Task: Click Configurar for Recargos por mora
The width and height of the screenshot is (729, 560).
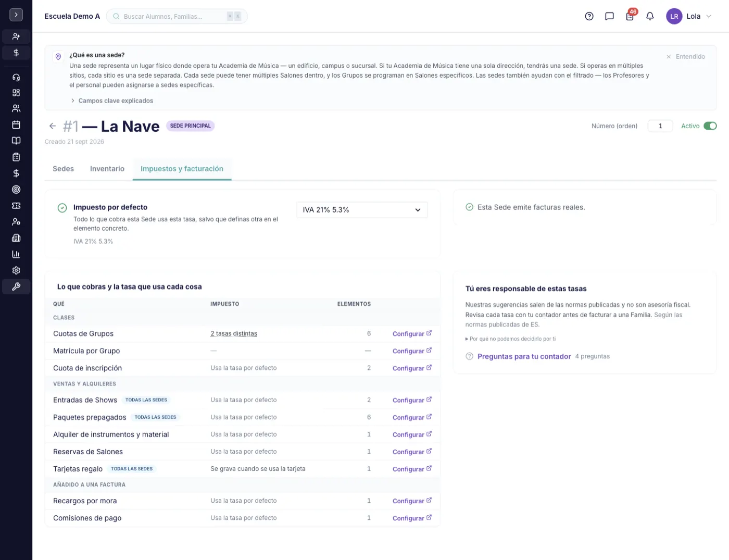Action: click(x=412, y=501)
